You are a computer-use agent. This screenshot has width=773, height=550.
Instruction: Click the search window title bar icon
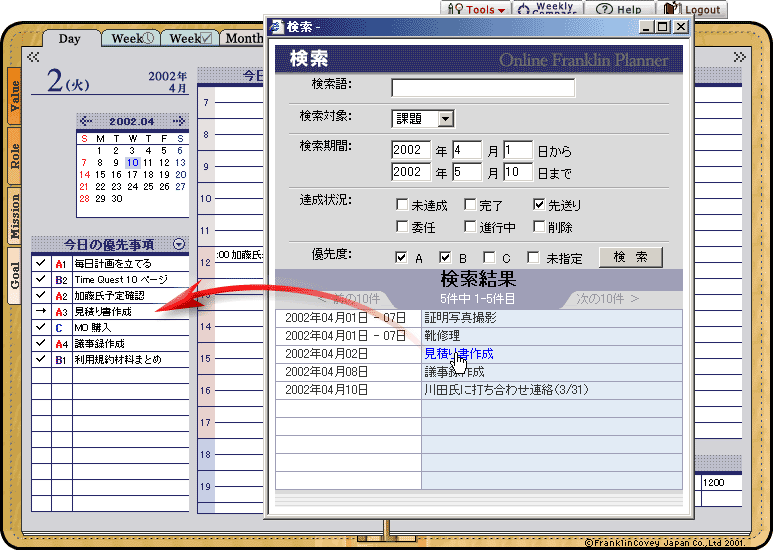(276, 27)
